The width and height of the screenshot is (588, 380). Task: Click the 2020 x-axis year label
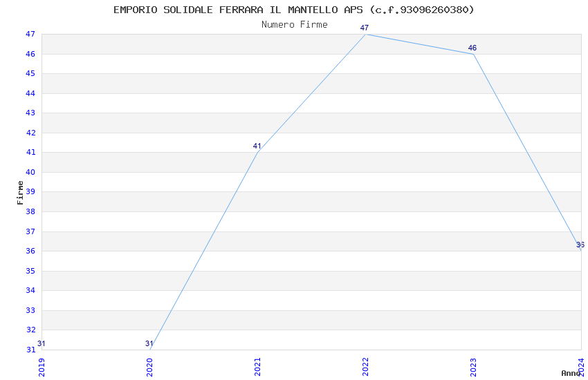149,368
